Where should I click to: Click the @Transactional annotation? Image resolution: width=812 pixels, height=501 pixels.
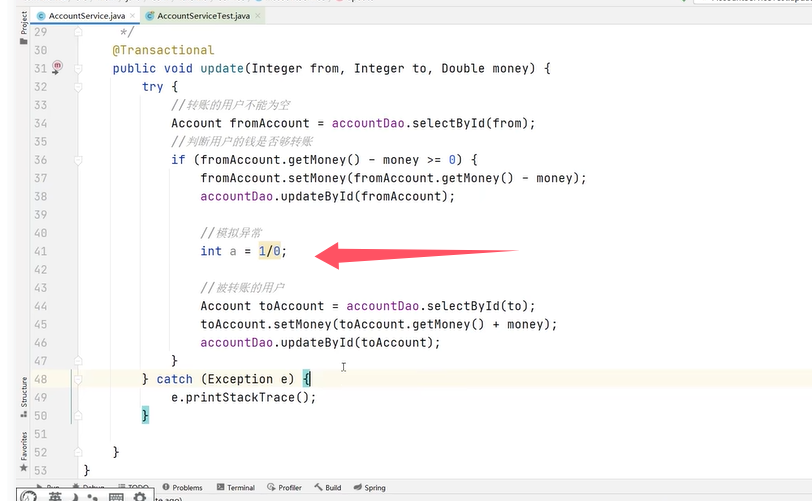tap(163, 50)
